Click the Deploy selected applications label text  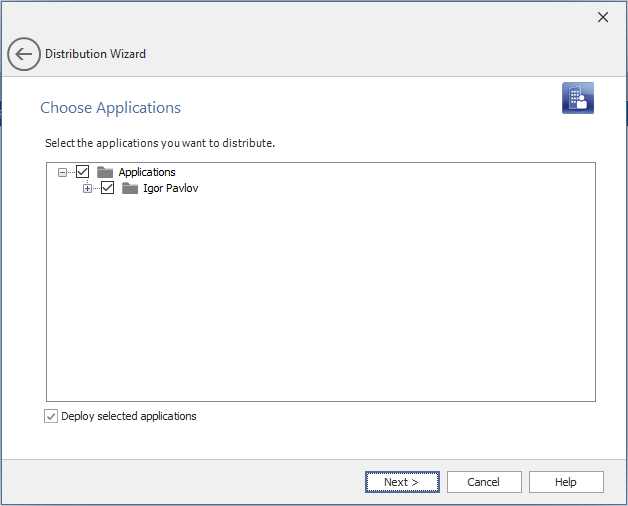click(129, 416)
